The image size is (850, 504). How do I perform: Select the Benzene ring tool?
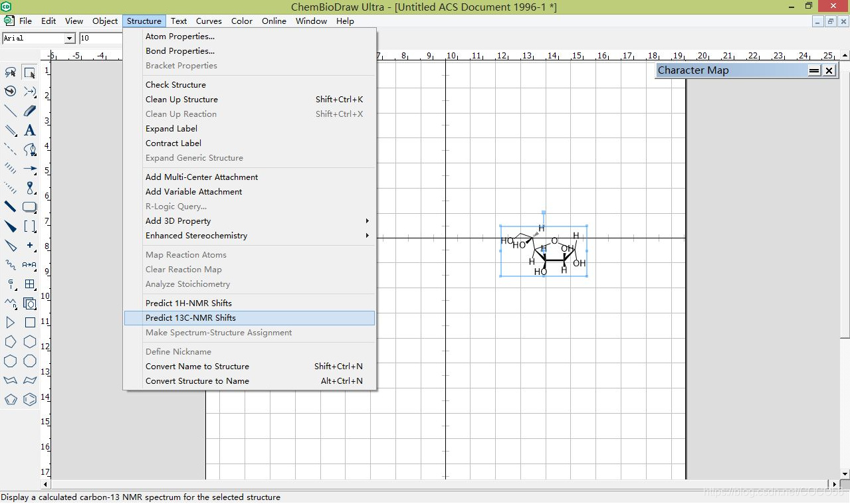(x=30, y=399)
